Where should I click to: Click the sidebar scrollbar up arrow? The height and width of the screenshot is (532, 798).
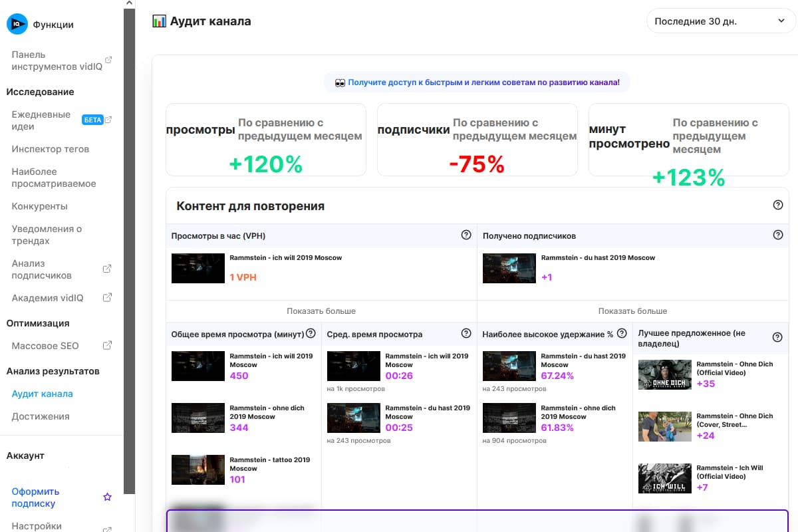[129, 3]
